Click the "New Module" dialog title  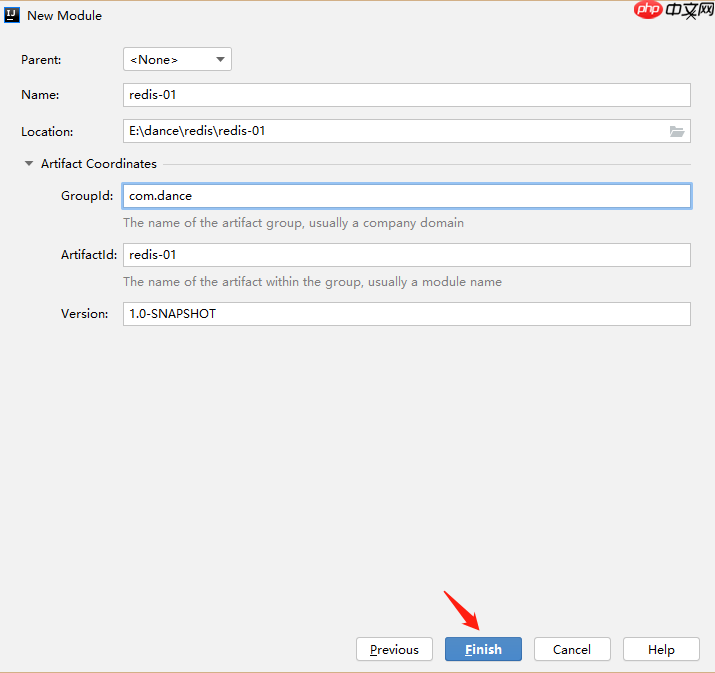tap(64, 16)
